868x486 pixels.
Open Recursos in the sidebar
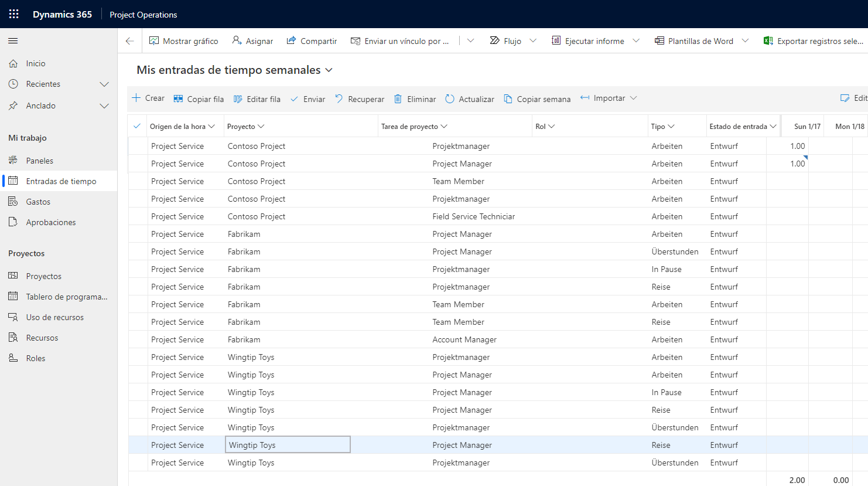tap(59, 338)
